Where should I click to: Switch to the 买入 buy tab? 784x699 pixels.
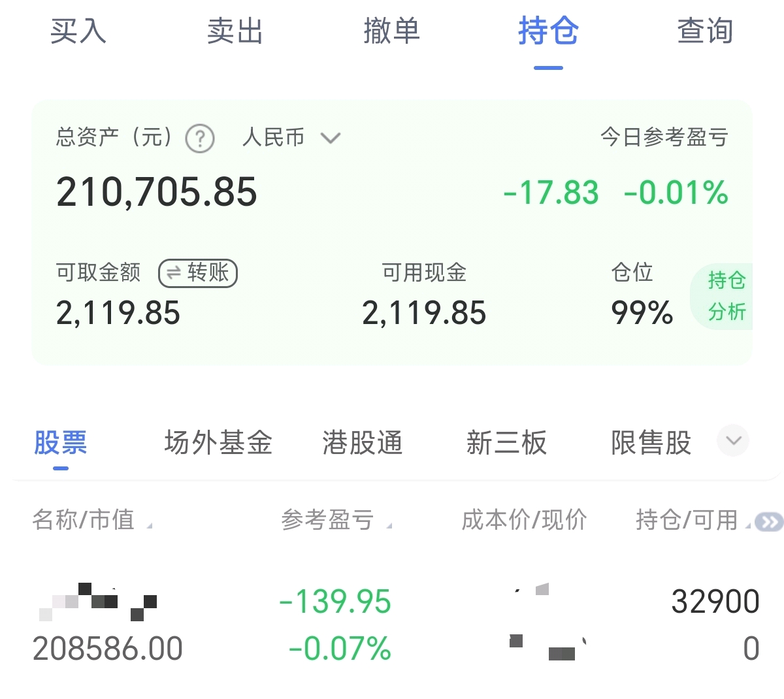click(78, 31)
